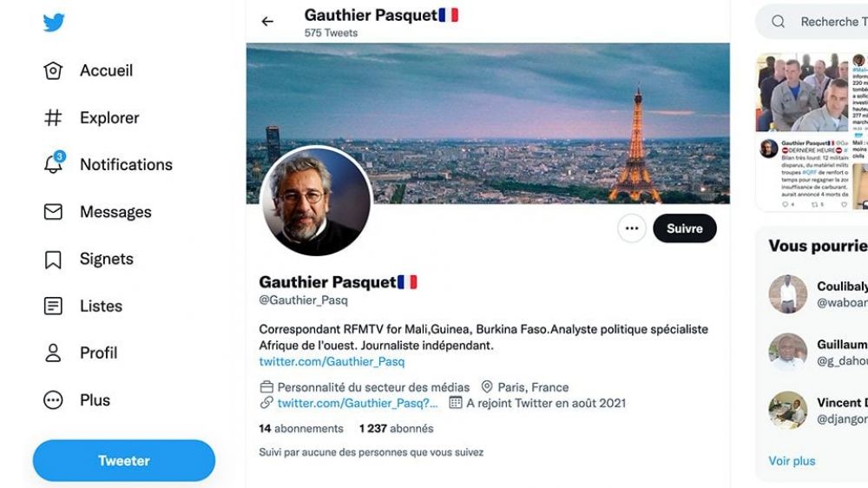Click the back arrow near profile name
Image resolution: width=868 pixels, height=488 pixels.
(267, 22)
